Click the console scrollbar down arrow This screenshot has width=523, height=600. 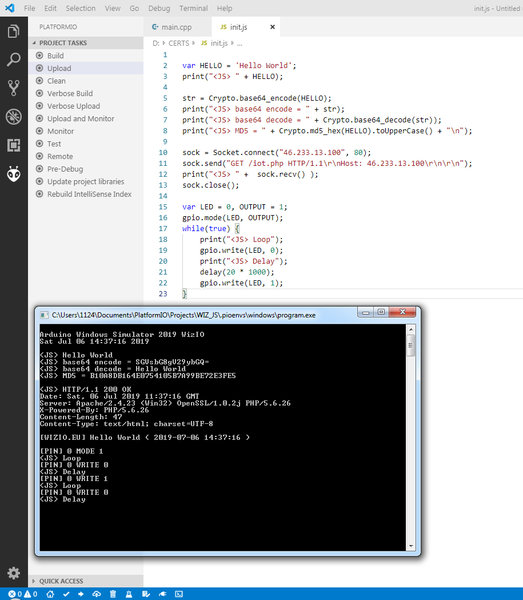tap(411, 546)
